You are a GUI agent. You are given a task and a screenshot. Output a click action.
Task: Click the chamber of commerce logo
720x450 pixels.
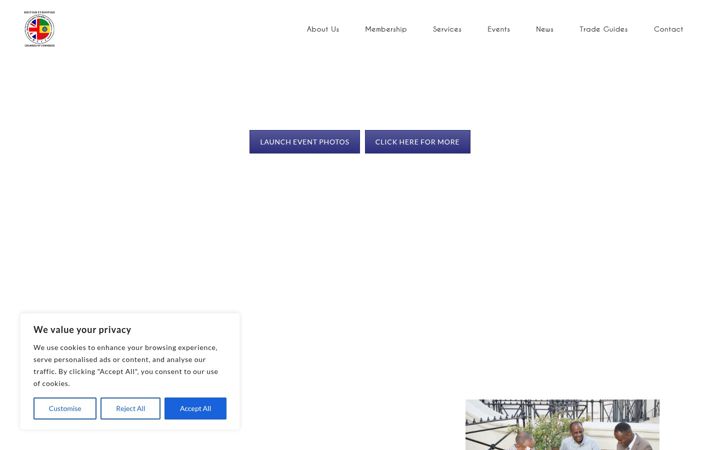point(39,29)
